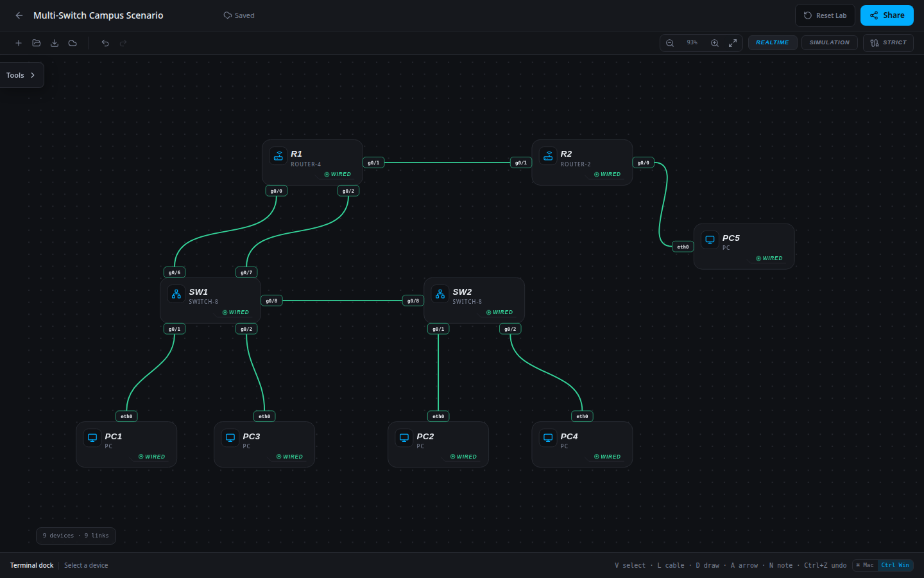Click the WIRED status on R1
Viewport: 924px width, 578px height.
click(x=338, y=175)
